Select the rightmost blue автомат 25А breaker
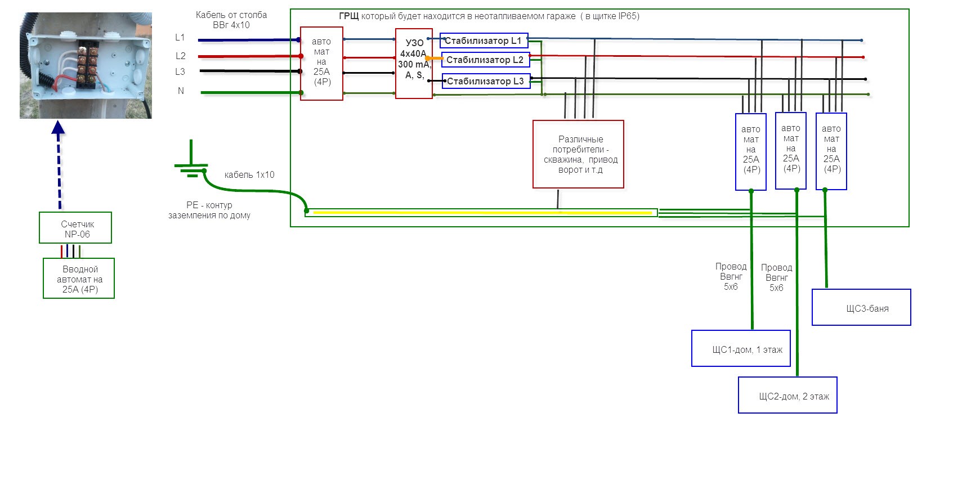The image size is (980, 489). coord(831,152)
